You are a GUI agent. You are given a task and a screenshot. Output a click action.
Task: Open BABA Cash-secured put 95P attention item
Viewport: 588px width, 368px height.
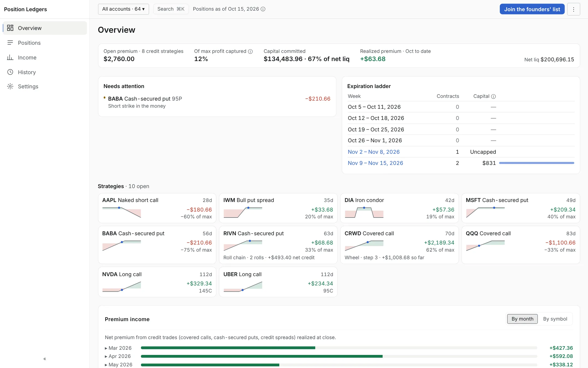(x=217, y=102)
